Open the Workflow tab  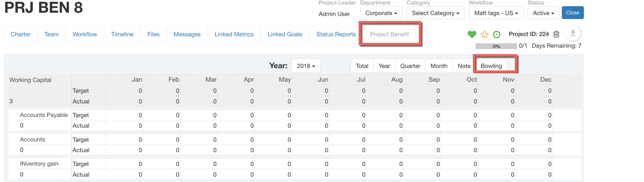coord(85,34)
